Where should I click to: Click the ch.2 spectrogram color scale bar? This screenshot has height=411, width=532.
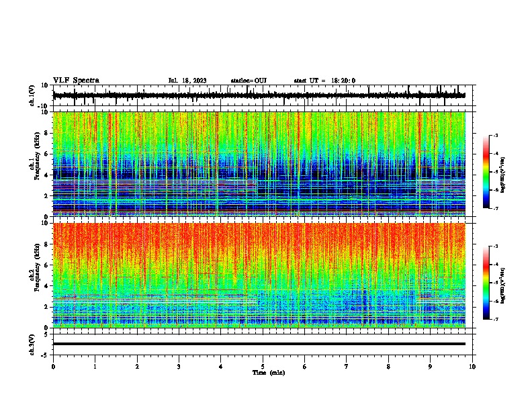click(x=486, y=283)
